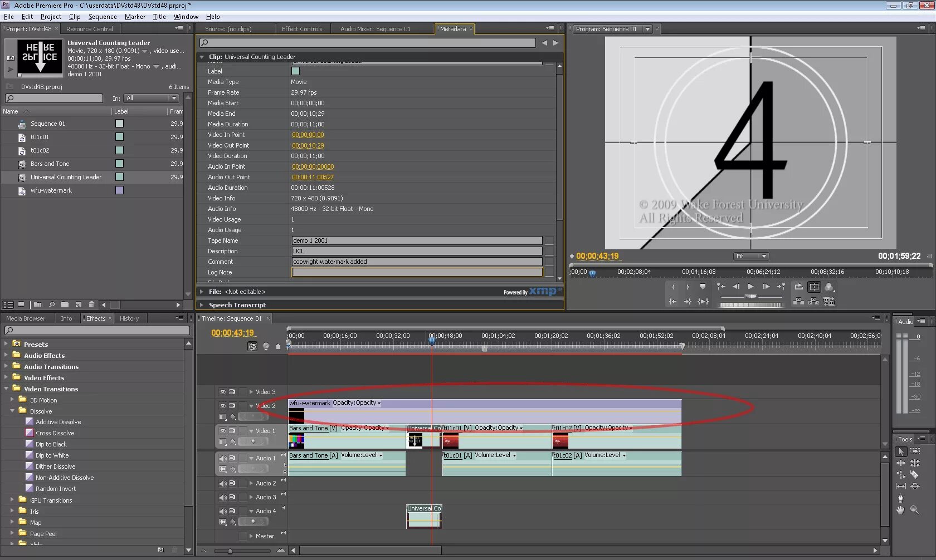Toggle Safe Margins button in Program monitor
This screenshot has width=936, height=560.
(x=814, y=287)
